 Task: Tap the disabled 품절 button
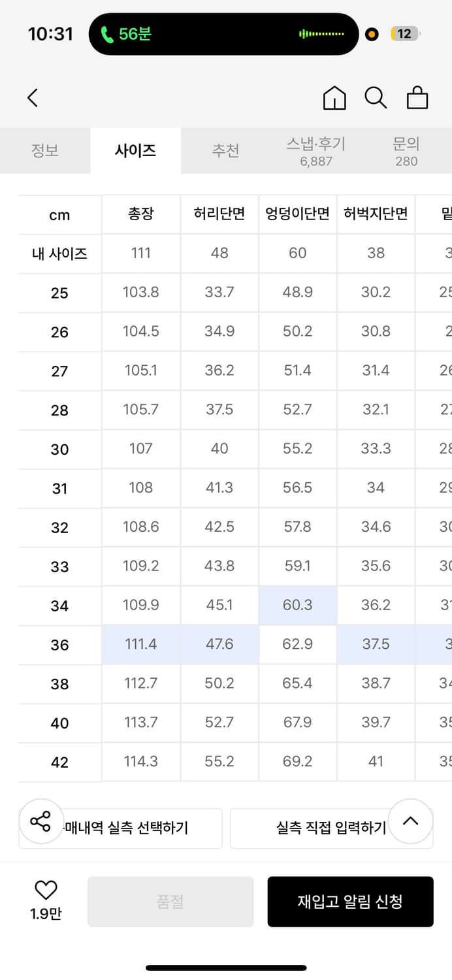pyautogui.click(x=170, y=902)
